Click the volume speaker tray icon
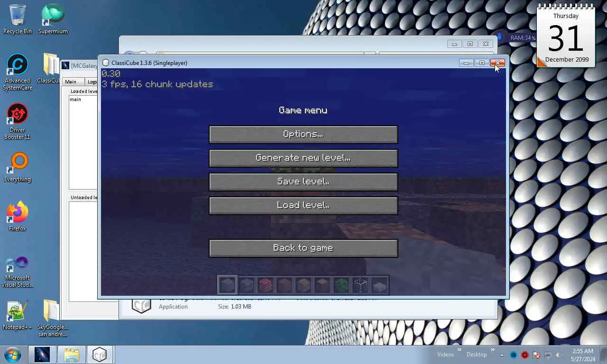This screenshot has height=364, width=607. pos(559,355)
